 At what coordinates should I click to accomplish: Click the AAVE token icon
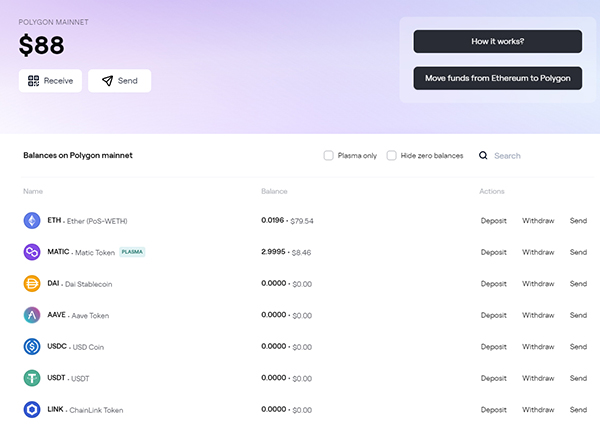tap(32, 315)
